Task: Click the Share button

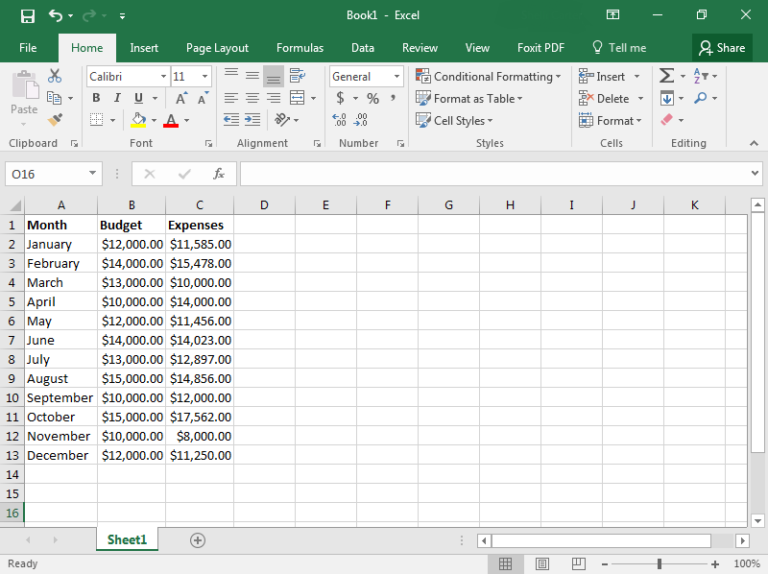Action: (722, 48)
